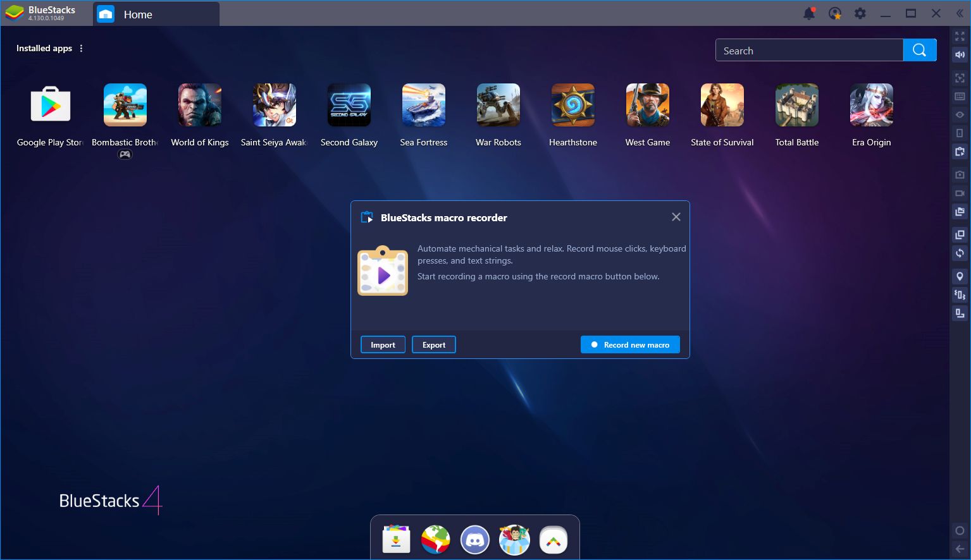Screen dimensions: 971x560
Task: Close the macro recorder dialog
Action: click(x=676, y=217)
